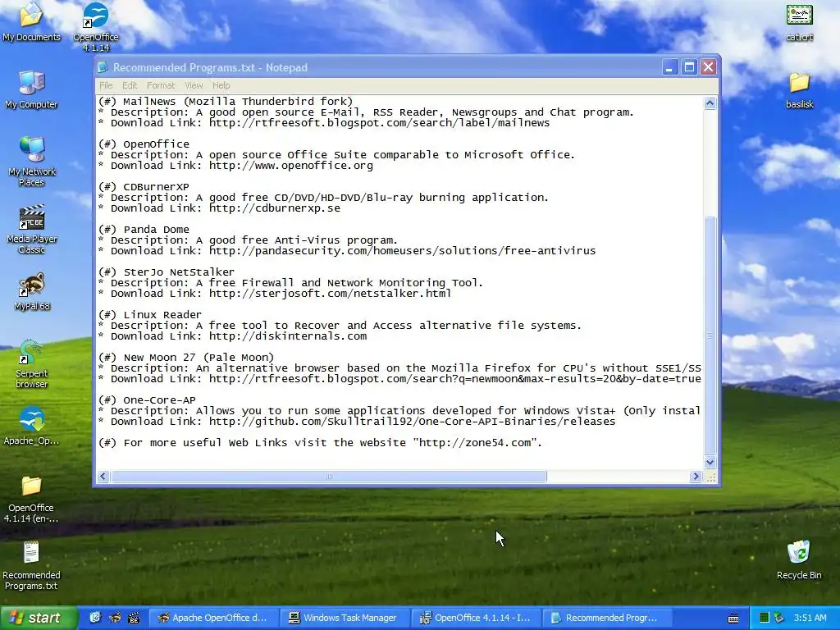Click the http://diskinternals.com link text
The width and height of the screenshot is (840, 630).
[x=288, y=336]
